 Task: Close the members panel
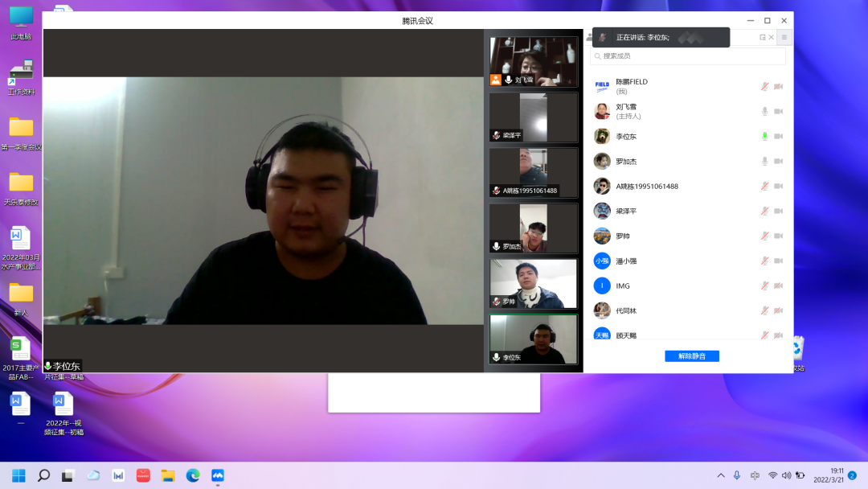tap(771, 37)
